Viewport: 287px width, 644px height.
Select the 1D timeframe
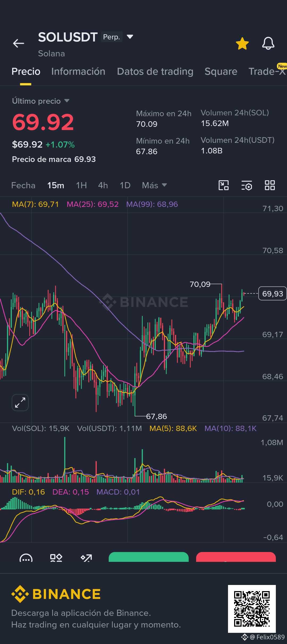pyautogui.click(x=125, y=185)
